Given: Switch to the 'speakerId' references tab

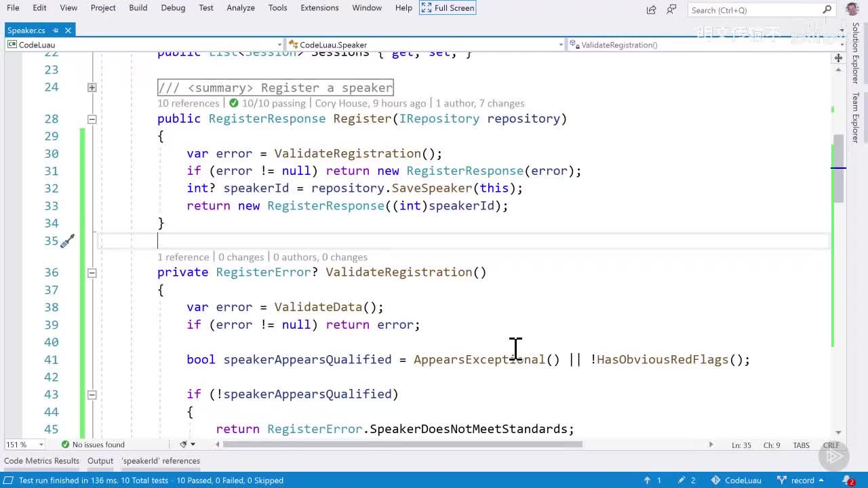Looking at the screenshot, I should pyautogui.click(x=161, y=461).
